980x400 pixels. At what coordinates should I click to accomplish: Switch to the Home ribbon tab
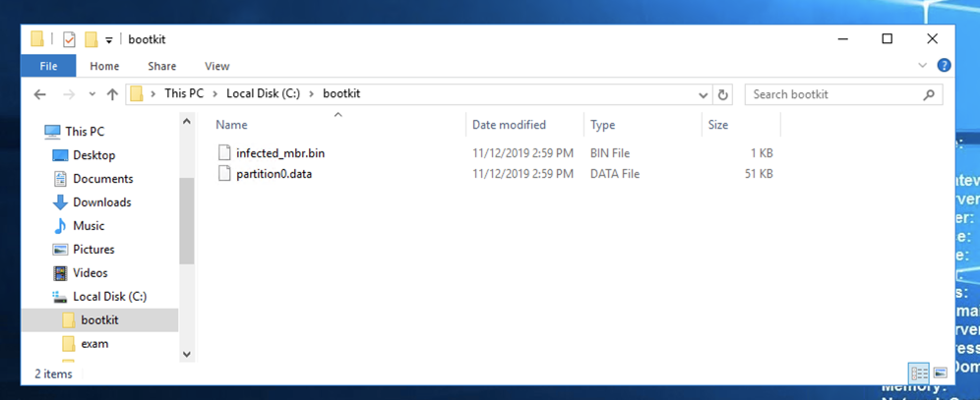[x=104, y=66]
